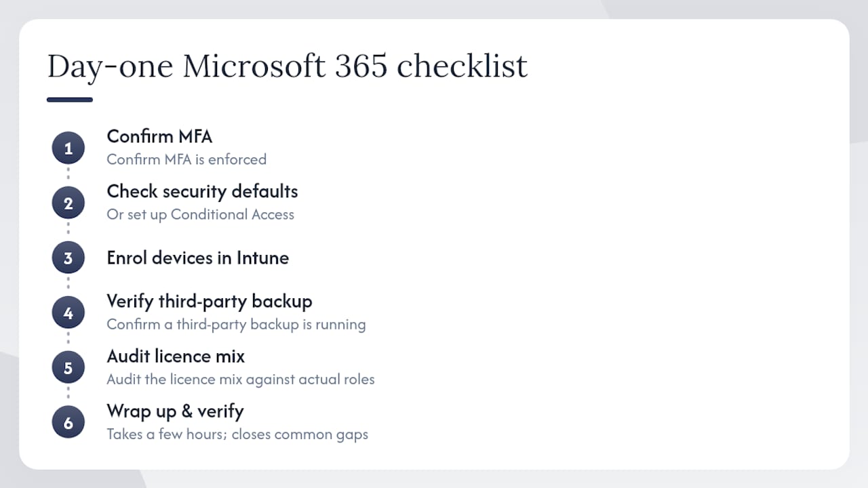Image resolution: width=868 pixels, height=488 pixels.
Task: Click the text 'Takes a few hours; closes common gaps'
Action: 237,434
